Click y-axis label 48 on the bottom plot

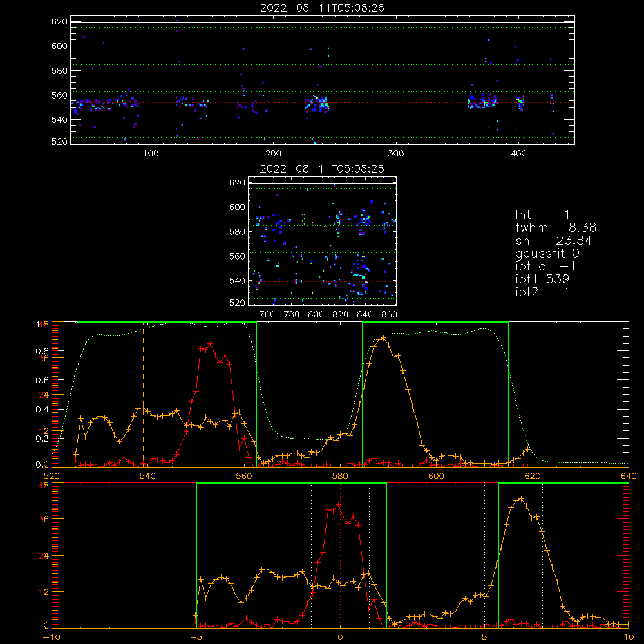(44, 485)
